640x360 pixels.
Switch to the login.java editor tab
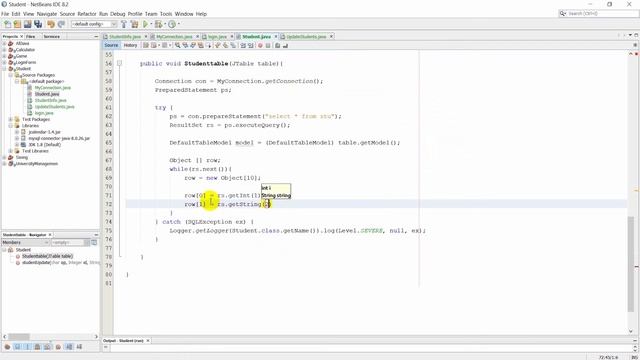coord(217,37)
